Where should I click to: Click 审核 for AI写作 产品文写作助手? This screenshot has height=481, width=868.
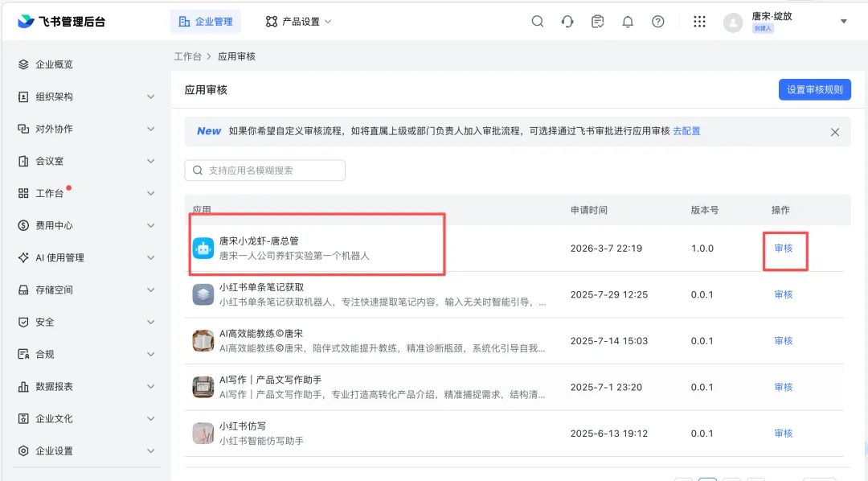click(784, 387)
